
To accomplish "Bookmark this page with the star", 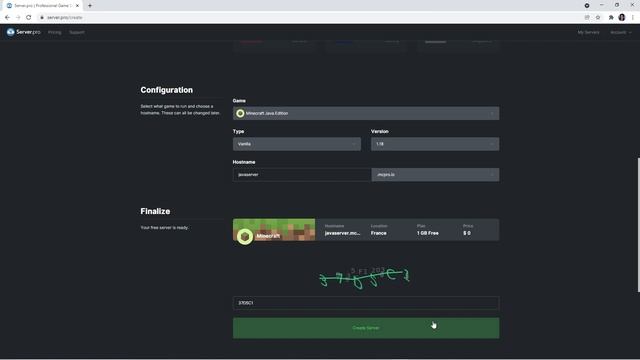I will pos(598,18).
